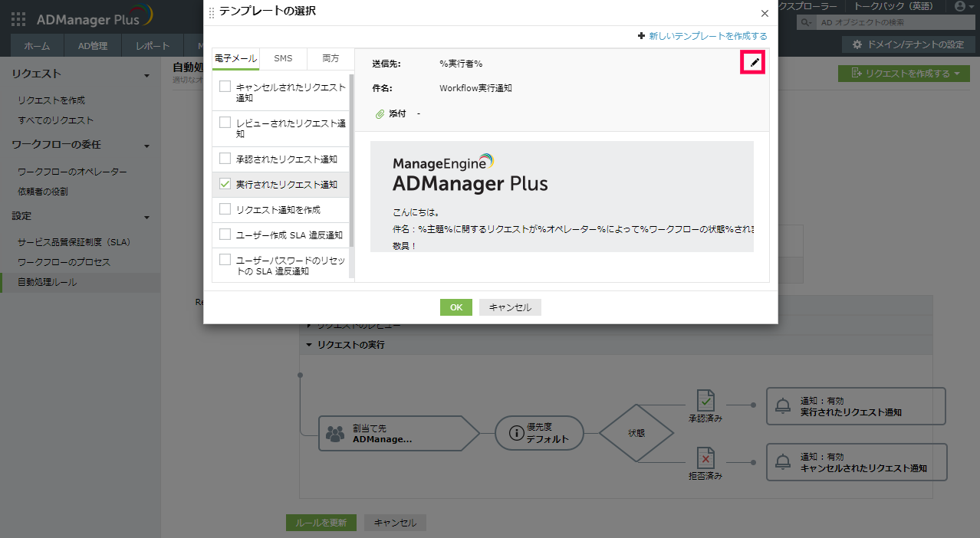
Task: Open the AD管理 menu tab
Action: 93,45
